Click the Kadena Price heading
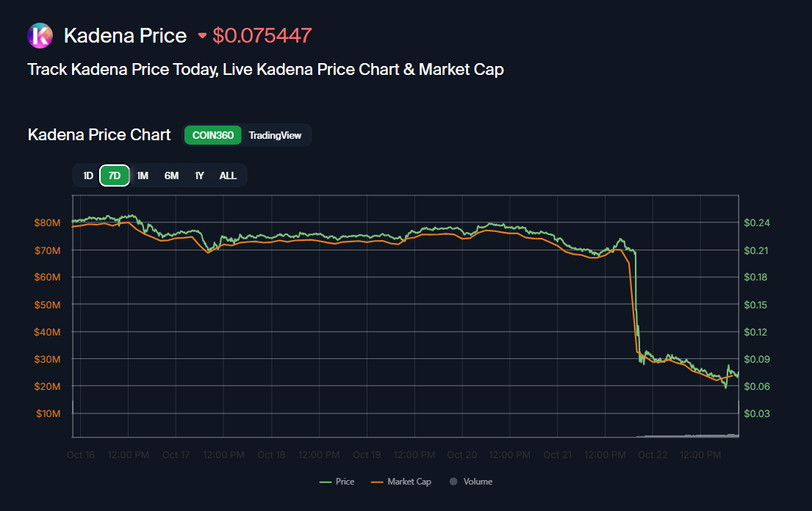 click(125, 35)
